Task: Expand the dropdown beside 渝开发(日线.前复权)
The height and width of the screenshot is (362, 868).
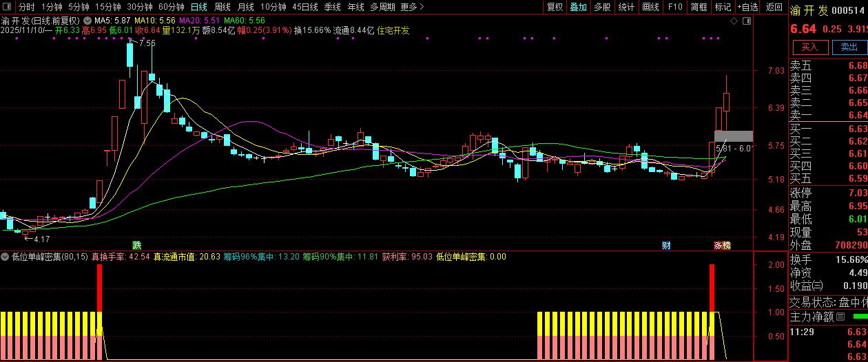Action: click(87, 21)
